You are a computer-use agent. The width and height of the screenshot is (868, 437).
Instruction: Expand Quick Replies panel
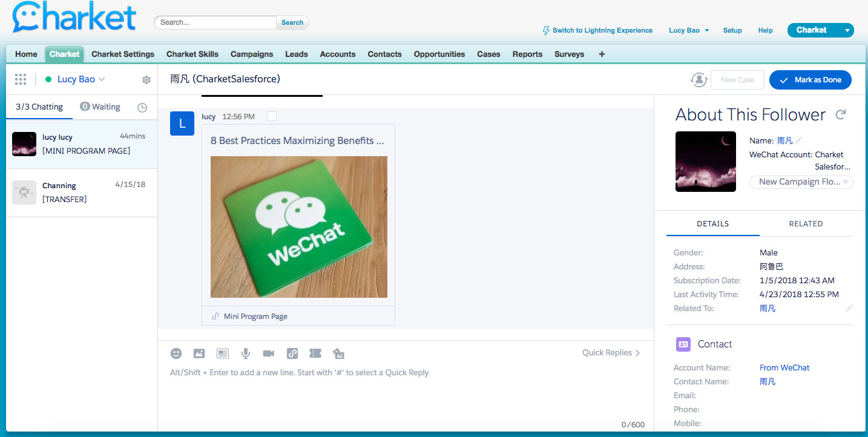click(x=611, y=353)
